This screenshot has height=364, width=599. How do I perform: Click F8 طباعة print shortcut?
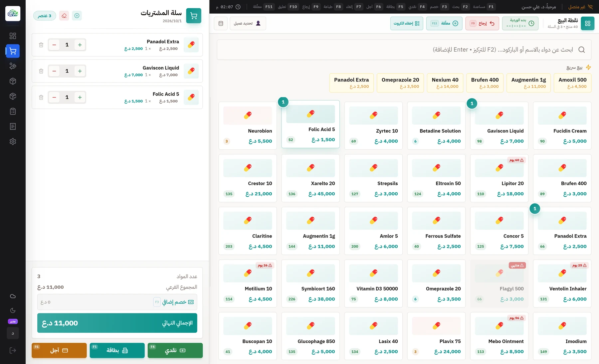(333, 7)
